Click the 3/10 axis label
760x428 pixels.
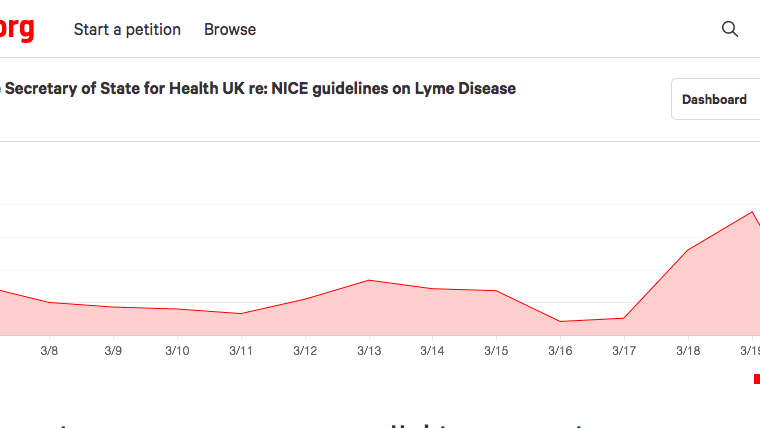point(177,351)
